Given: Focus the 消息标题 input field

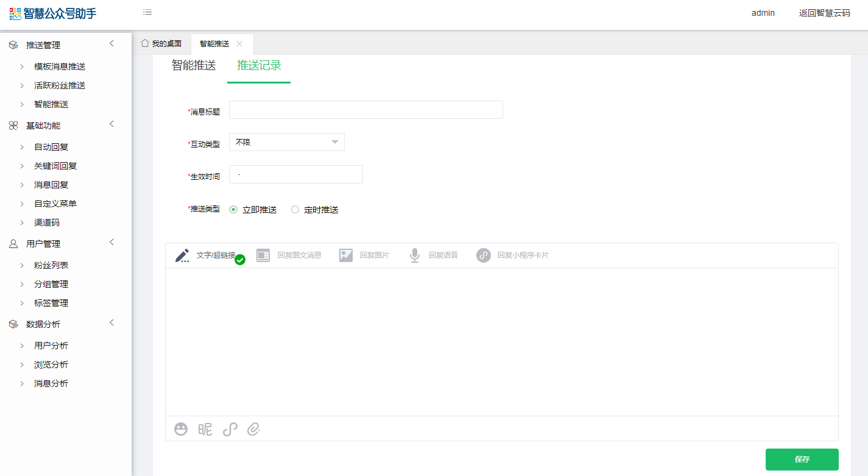Looking at the screenshot, I should point(366,110).
